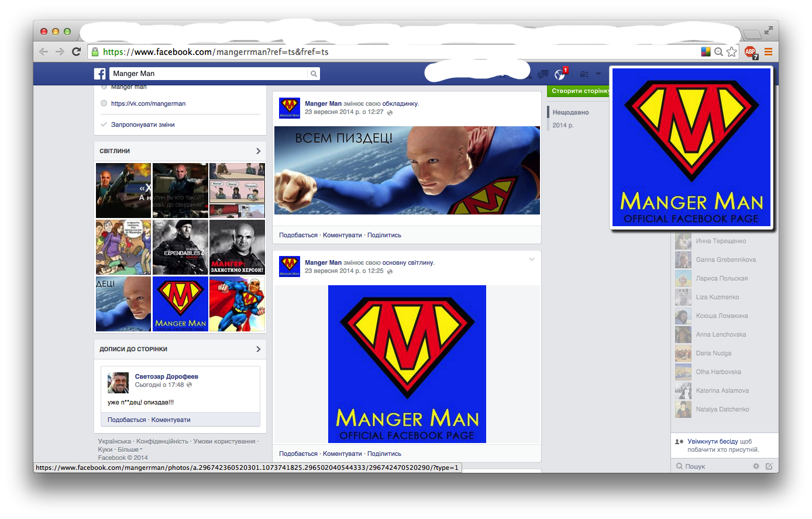Open the https://vk.com/mangerman link

148,103
